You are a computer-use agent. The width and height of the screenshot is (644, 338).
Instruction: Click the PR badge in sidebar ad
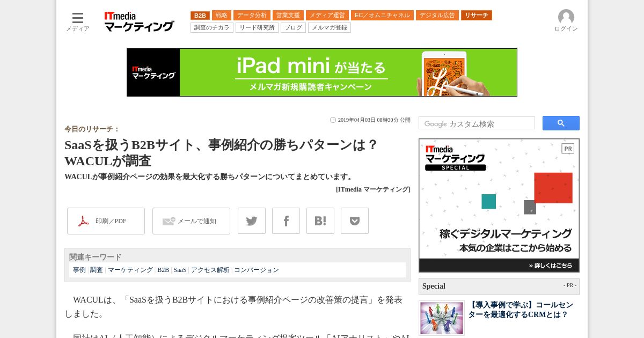click(568, 149)
